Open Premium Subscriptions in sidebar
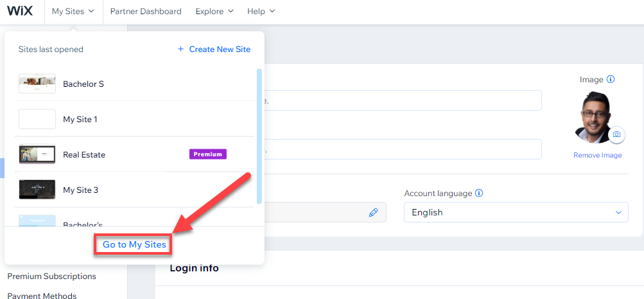Screen dimensions: 644x299 [52, 276]
